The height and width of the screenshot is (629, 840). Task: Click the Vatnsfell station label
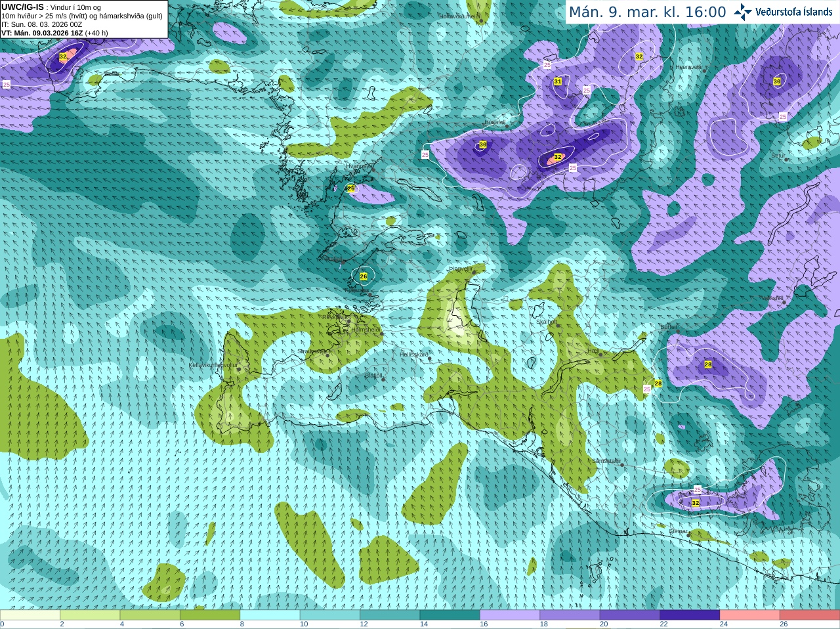772,298
